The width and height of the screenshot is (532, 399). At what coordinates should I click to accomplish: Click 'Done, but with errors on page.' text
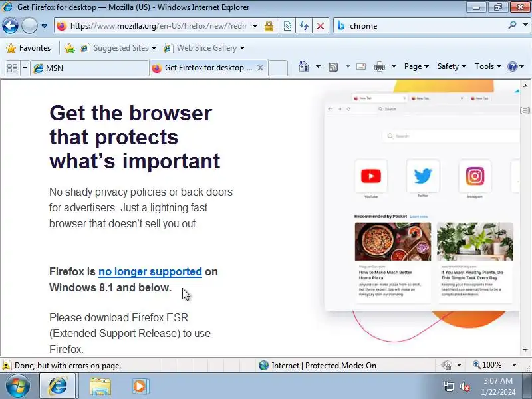(x=68, y=366)
